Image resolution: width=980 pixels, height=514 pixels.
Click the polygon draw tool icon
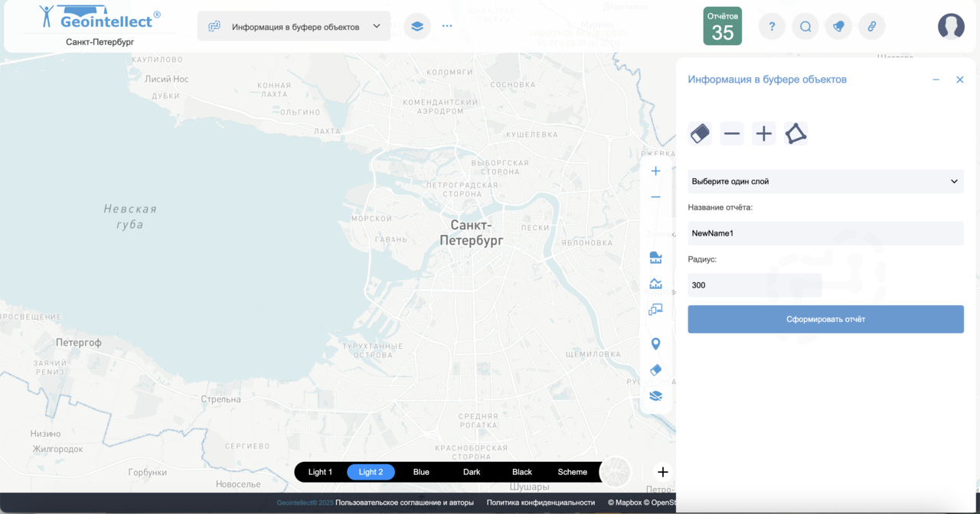tap(795, 134)
